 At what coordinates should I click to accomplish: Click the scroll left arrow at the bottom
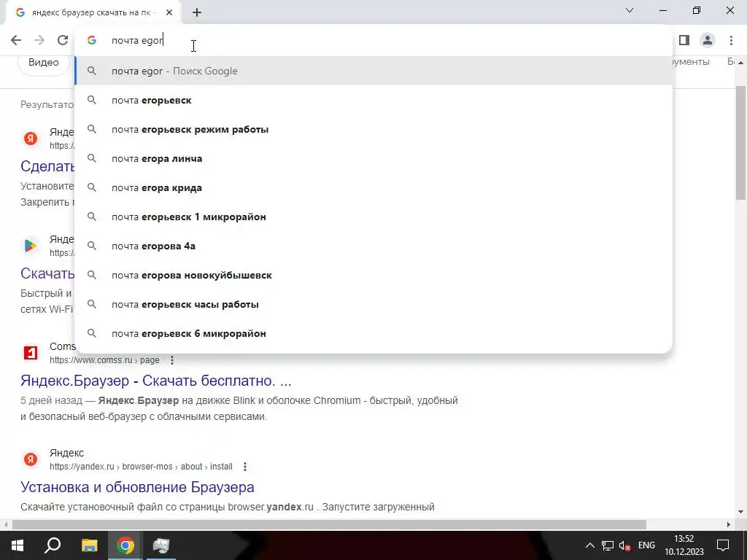[5, 525]
